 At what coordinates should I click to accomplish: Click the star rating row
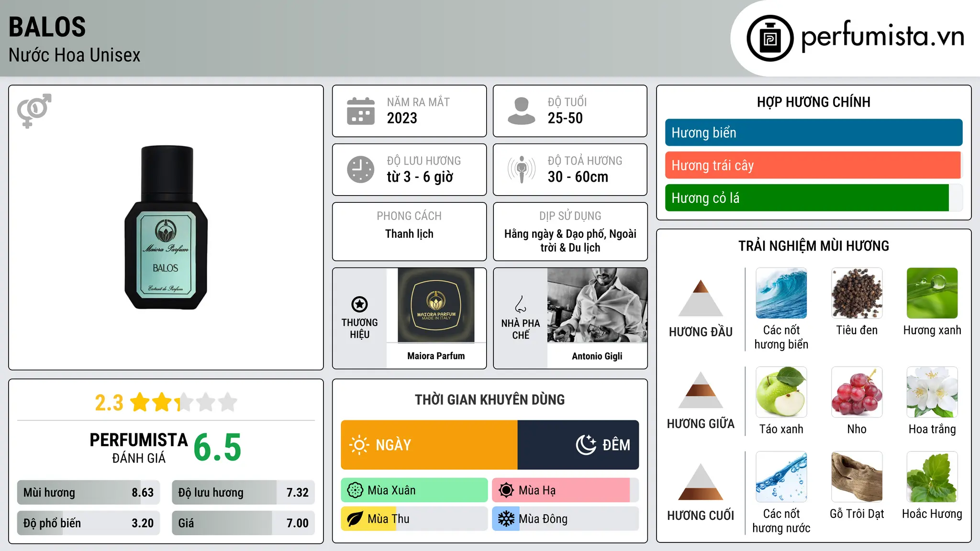click(184, 402)
